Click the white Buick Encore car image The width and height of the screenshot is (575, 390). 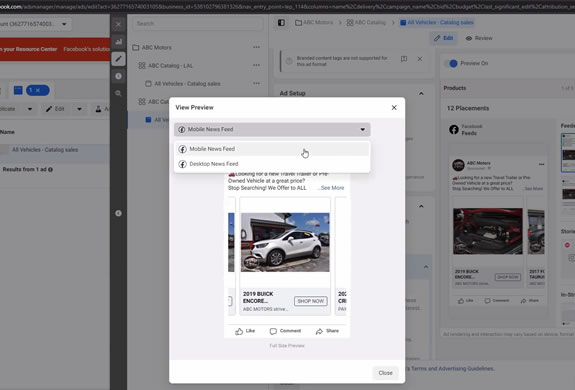pyautogui.click(x=285, y=242)
